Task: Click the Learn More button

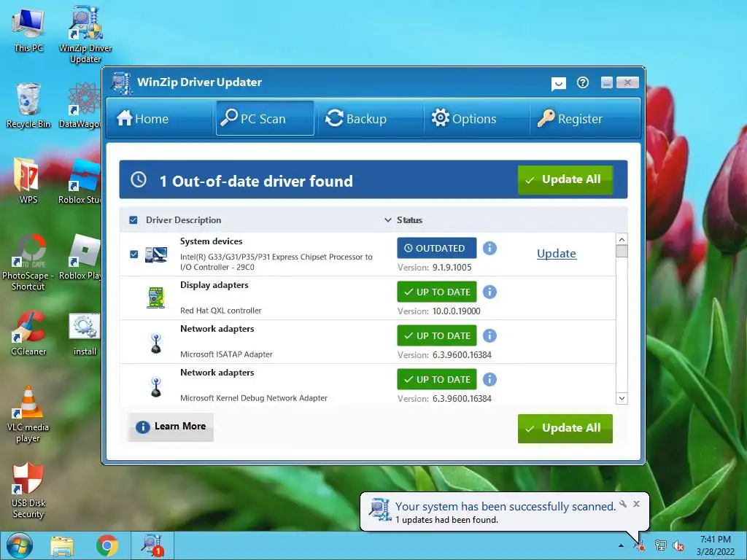Action: click(x=171, y=427)
